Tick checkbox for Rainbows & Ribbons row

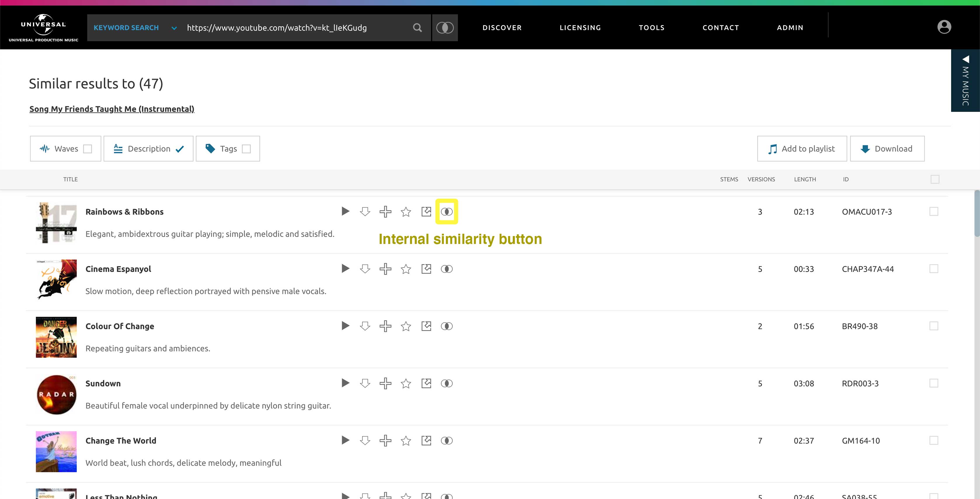[x=934, y=211]
